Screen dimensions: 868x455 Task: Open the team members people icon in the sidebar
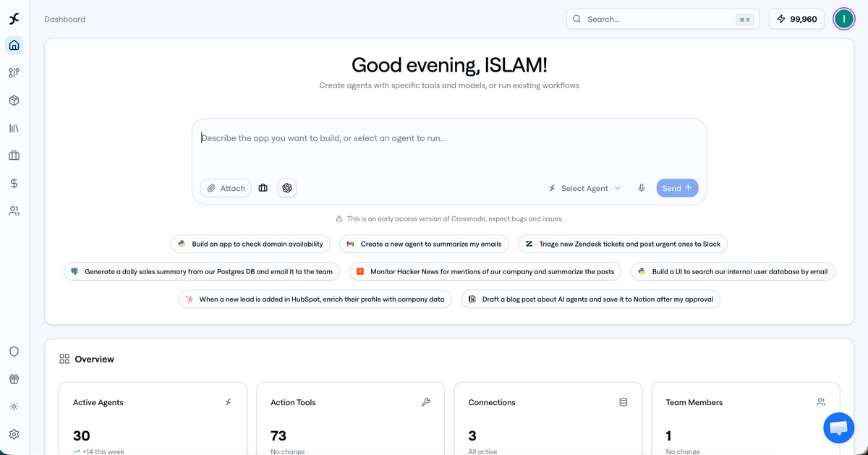pos(14,211)
